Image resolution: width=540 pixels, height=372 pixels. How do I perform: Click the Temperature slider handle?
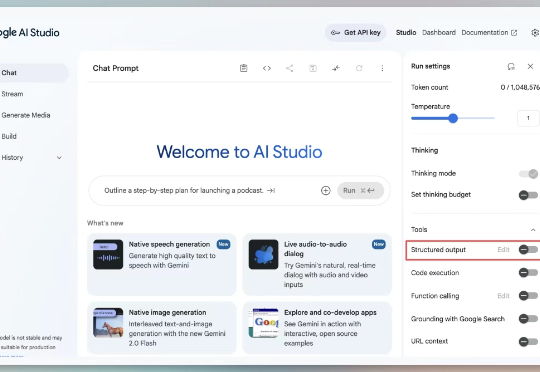[x=453, y=118]
